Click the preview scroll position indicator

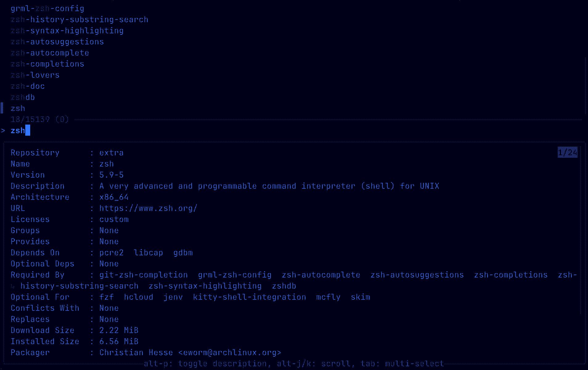pos(567,152)
